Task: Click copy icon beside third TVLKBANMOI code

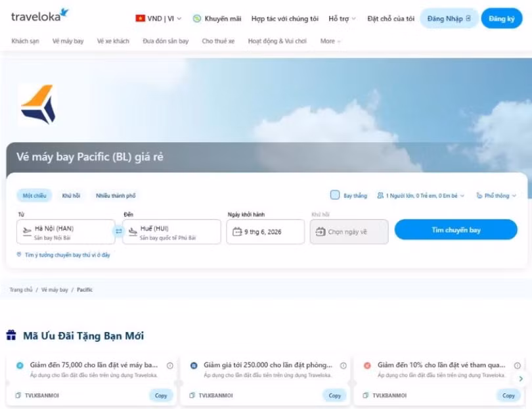Action: (x=366, y=395)
